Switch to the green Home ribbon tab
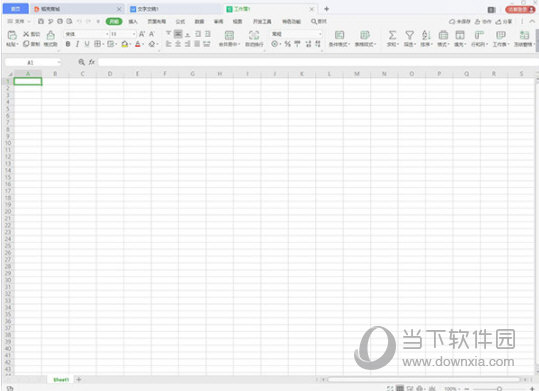This screenshot has height=391, width=539. click(x=114, y=21)
